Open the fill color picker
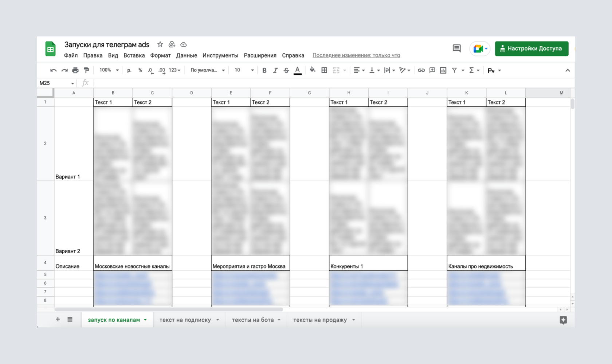 pyautogui.click(x=313, y=70)
